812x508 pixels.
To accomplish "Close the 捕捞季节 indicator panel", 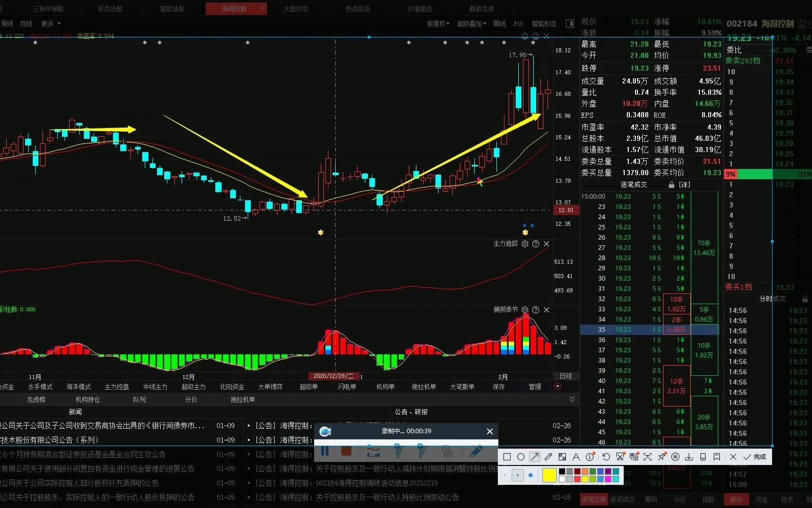I will tap(546, 310).
